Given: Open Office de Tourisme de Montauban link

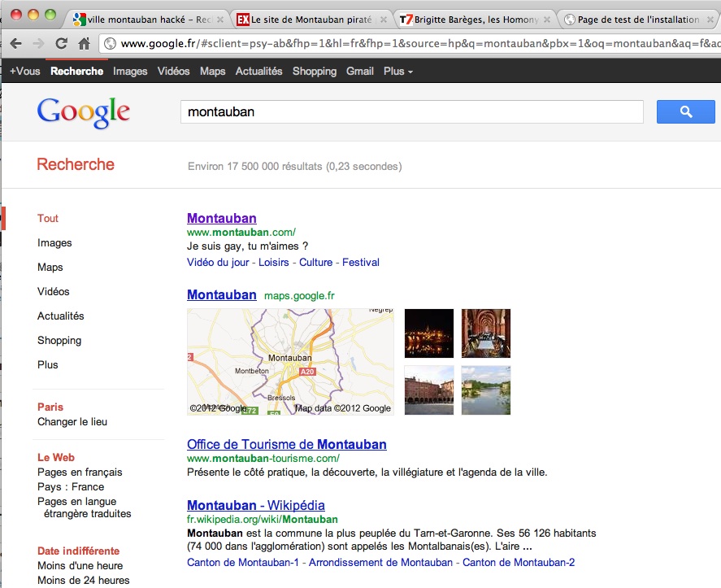Looking at the screenshot, I should click(x=286, y=445).
